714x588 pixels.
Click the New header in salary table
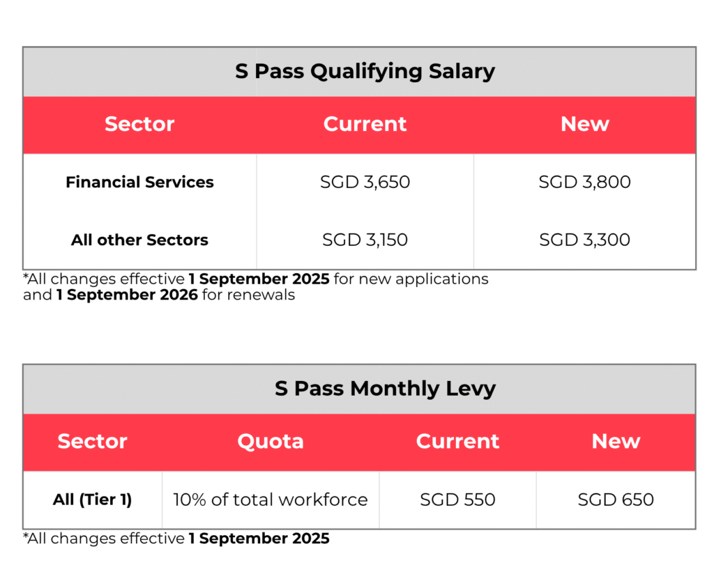click(x=585, y=124)
